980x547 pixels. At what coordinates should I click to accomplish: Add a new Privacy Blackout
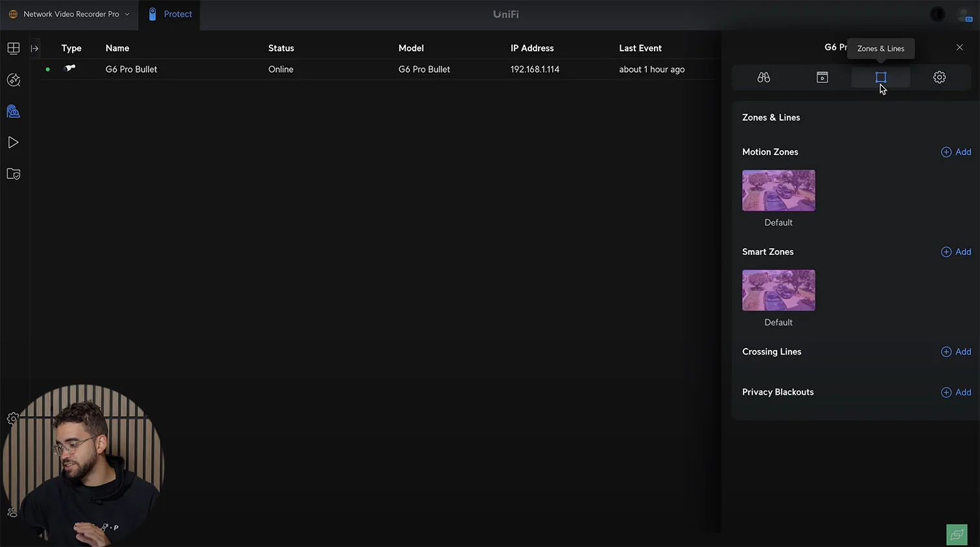click(956, 392)
